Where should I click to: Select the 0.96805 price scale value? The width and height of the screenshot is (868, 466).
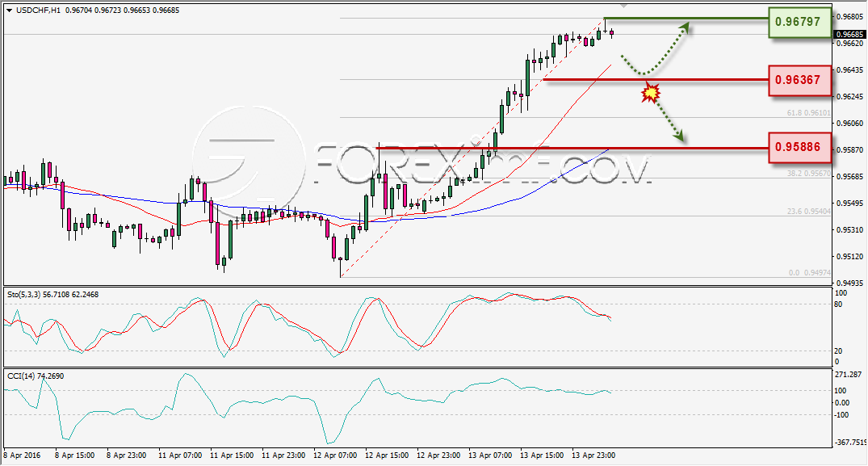pos(849,17)
